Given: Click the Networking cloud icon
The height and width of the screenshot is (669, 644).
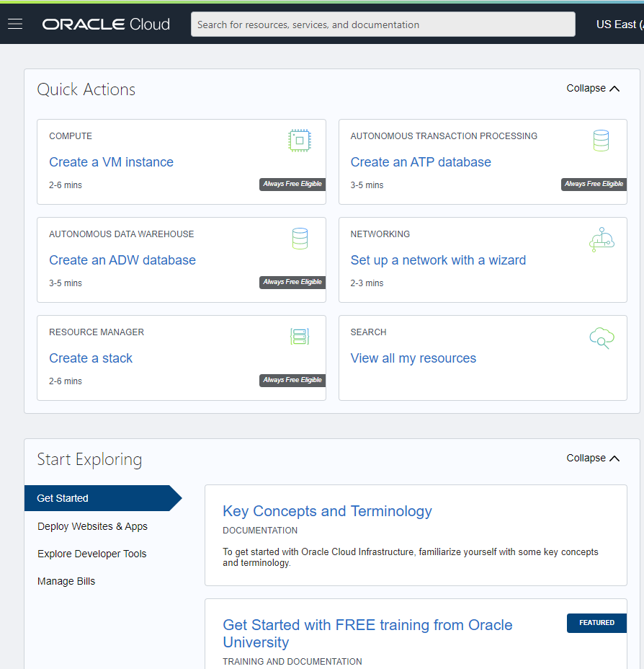Looking at the screenshot, I should 601,239.
